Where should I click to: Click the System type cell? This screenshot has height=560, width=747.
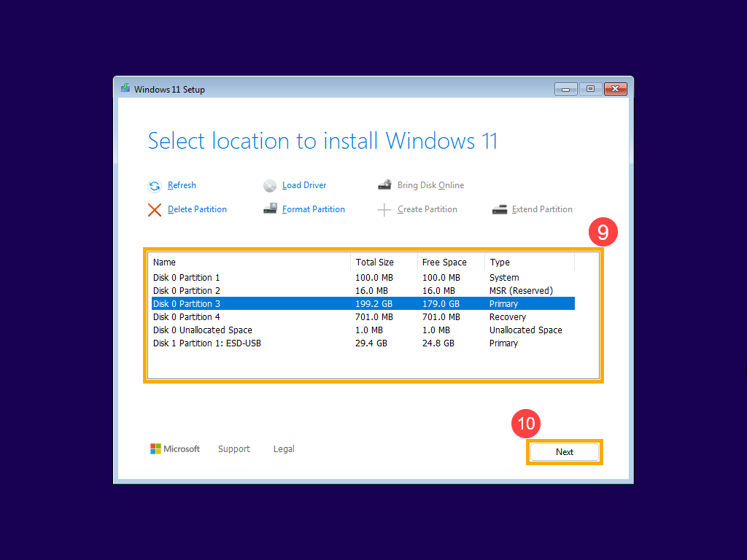click(504, 278)
